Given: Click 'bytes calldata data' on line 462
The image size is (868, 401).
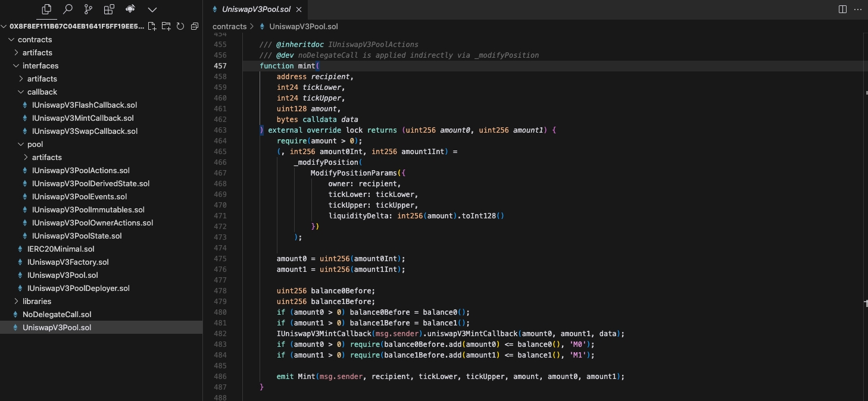Looking at the screenshot, I should 317,120.
